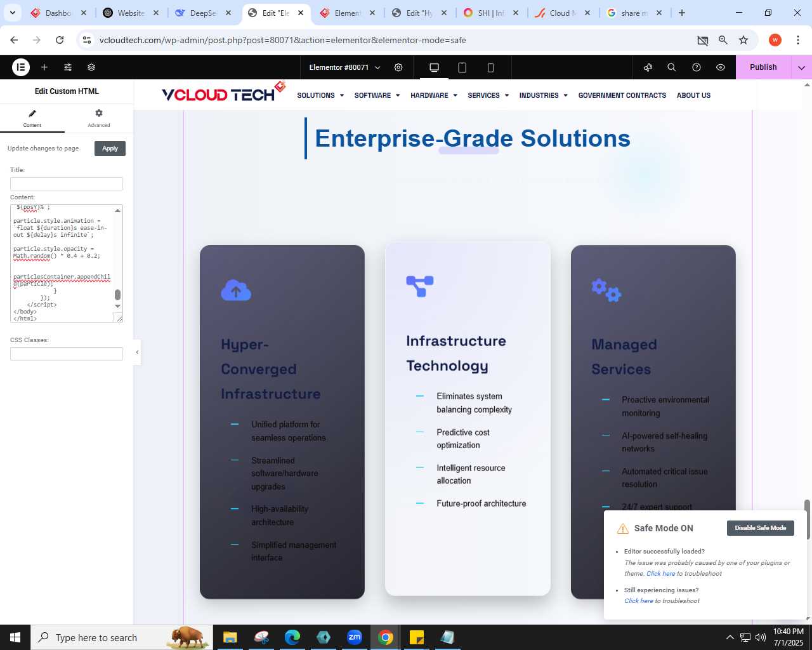Open the SOLUTIONS nav menu
This screenshot has height=650, width=812.
320,95
